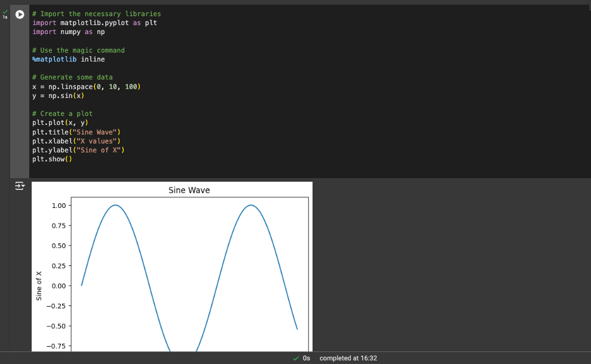
Task: Click the 'Sine Wave' plot title
Action: (x=189, y=191)
